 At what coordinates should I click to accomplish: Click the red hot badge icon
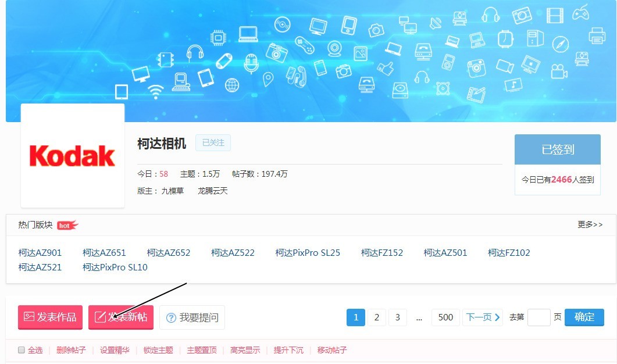tap(67, 225)
